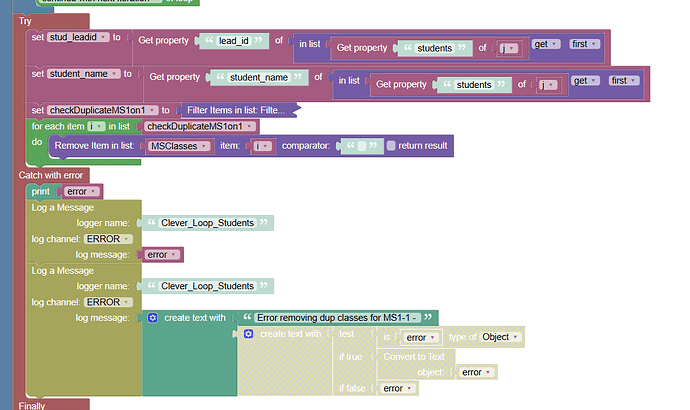
Task: Click the gear icon on nested create text block
Action: coord(249,333)
